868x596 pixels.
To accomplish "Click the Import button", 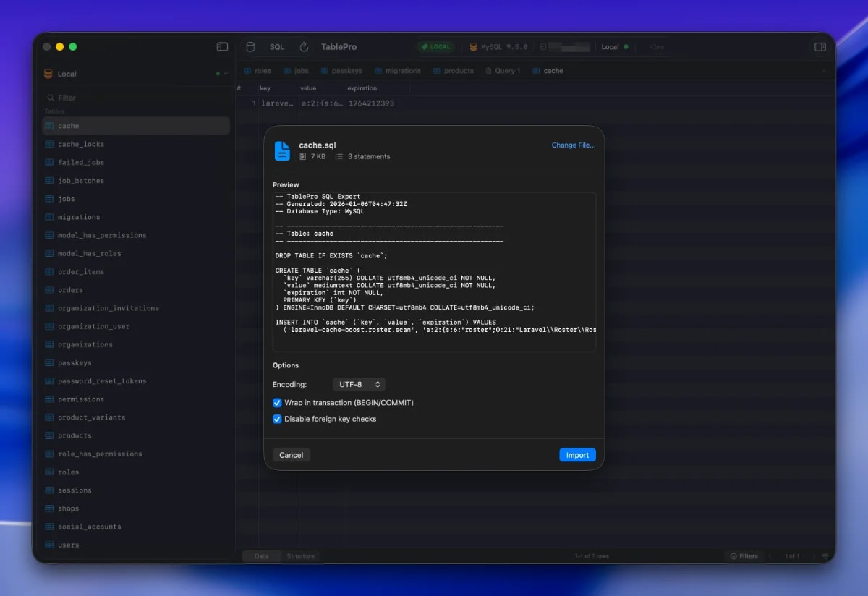I will coord(577,454).
